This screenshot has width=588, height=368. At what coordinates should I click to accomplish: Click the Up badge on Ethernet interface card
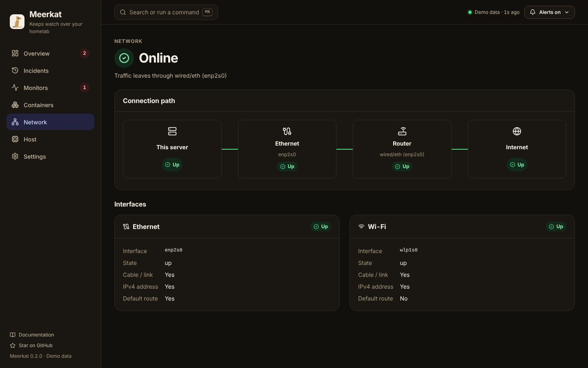[x=321, y=227]
